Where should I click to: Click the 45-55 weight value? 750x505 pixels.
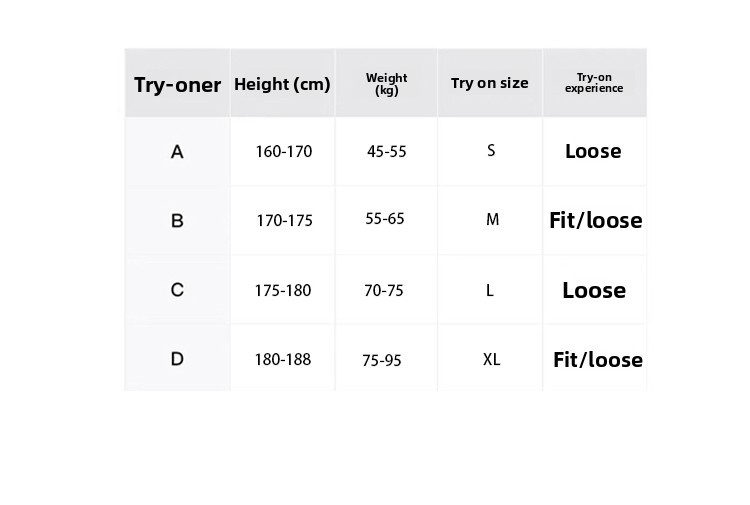click(x=387, y=152)
